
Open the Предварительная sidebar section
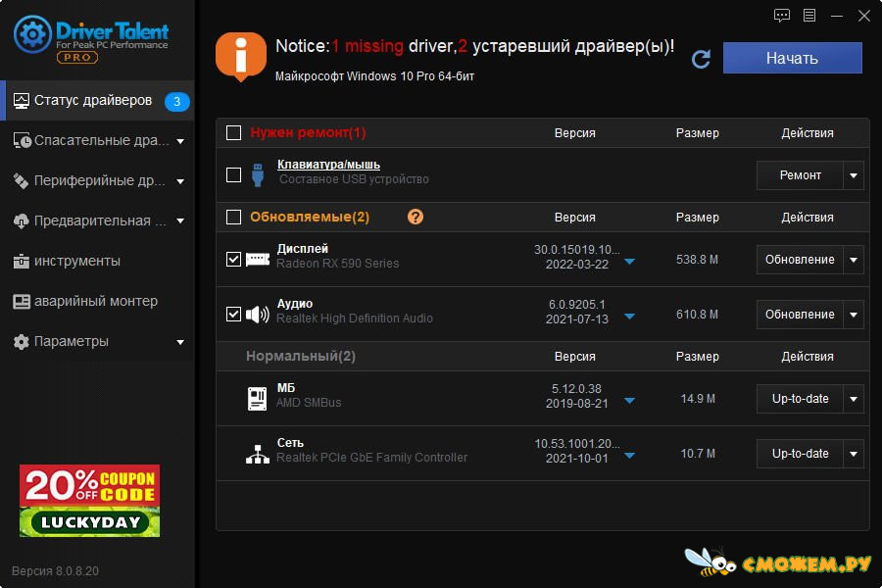click(97, 221)
